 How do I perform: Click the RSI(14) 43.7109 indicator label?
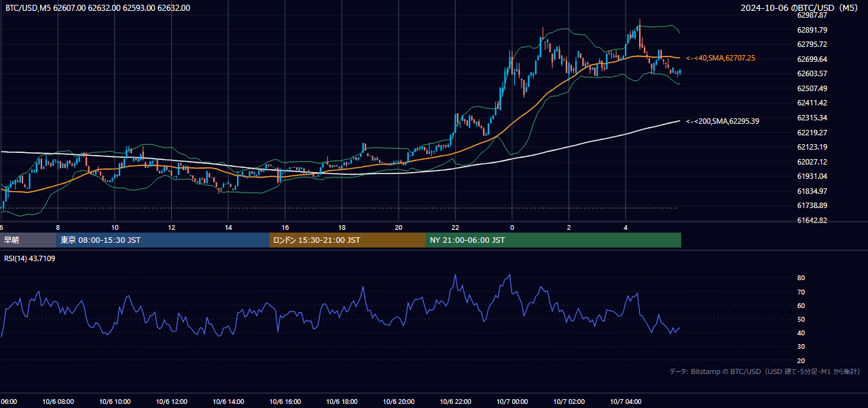click(30, 258)
